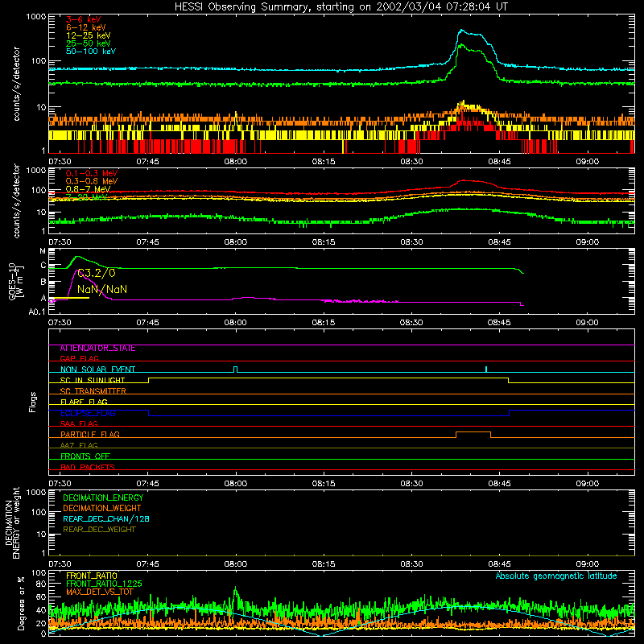The height and width of the screenshot is (644, 644).
Task: Click the 50-100 keV curve peak
Action: (x=461, y=30)
